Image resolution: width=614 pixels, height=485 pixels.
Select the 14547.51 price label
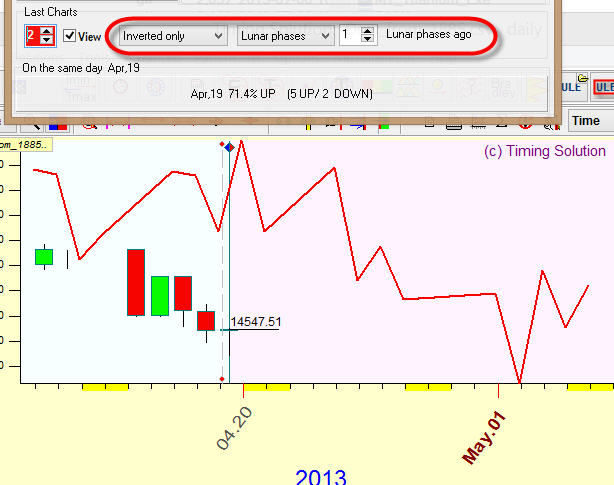point(255,322)
